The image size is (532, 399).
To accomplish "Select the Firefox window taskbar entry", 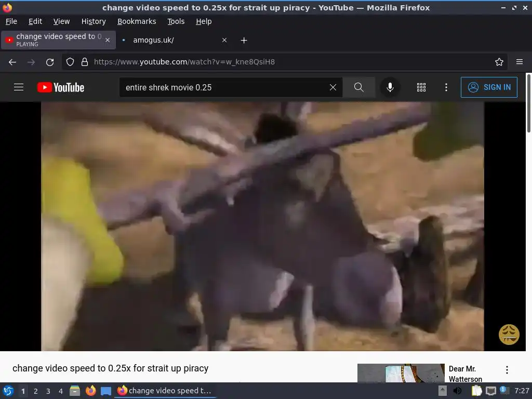I will 165,391.
